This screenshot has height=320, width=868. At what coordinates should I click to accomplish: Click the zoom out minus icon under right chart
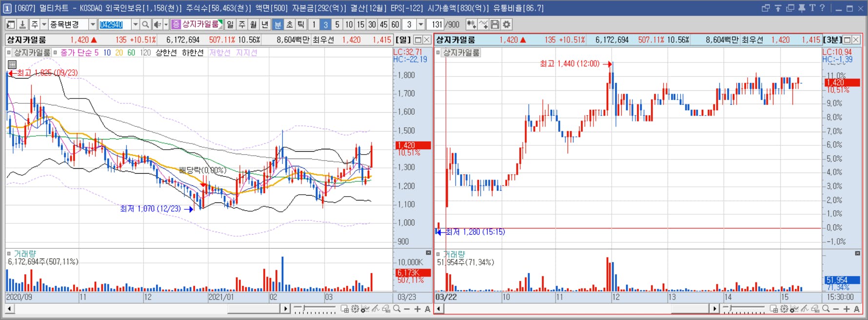click(836, 309)
